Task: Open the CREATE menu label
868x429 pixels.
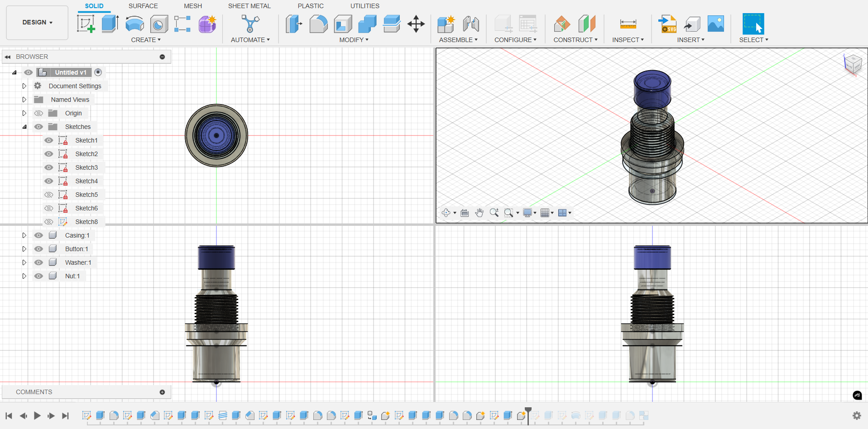Action: coord(146,40)
